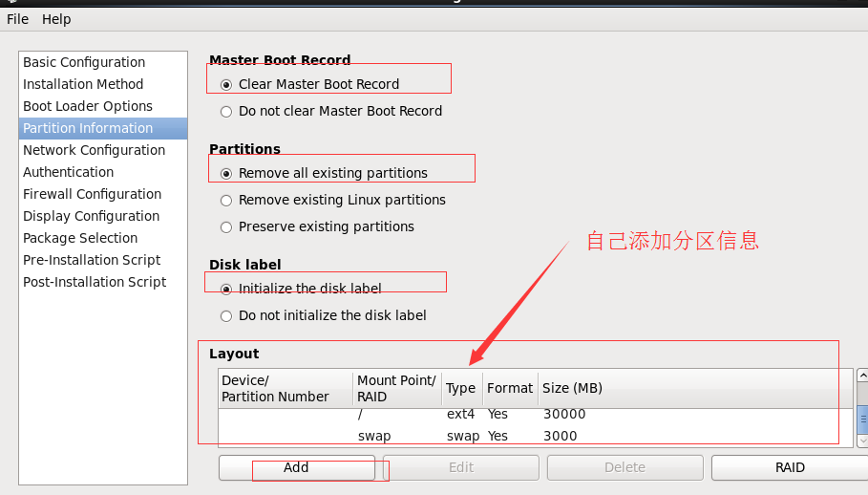Sort by Device/Partition Number column header
The width and height of the screenshot is (868, 495).
tap(286, 389)
